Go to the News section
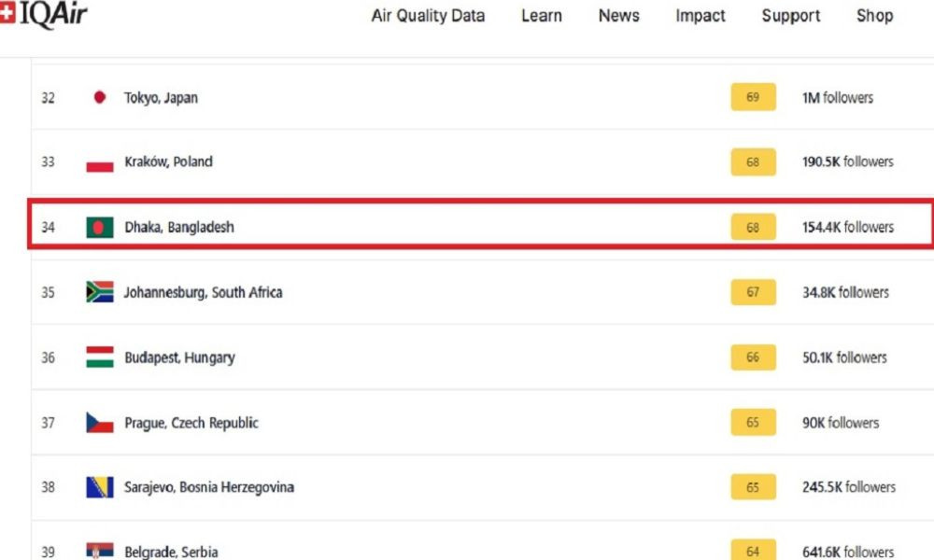This screenshot has height=560, width=934. point(619,16)
